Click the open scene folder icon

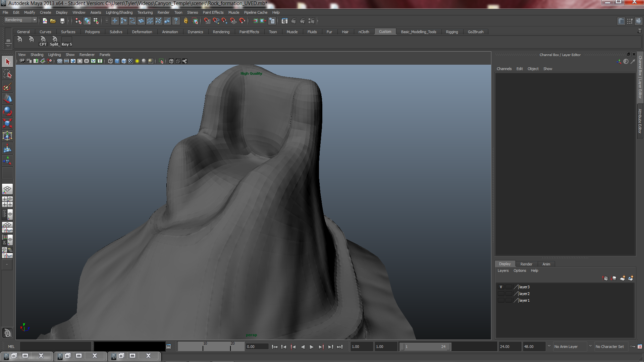tap(53, 21)
